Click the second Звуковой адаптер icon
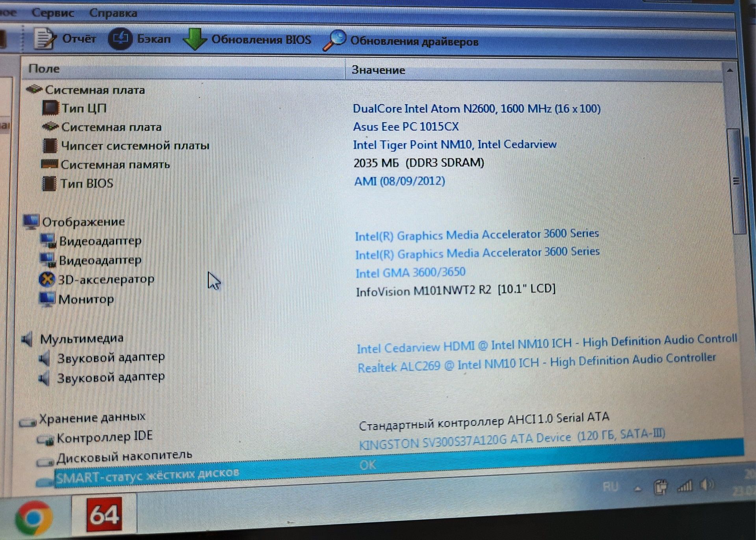 coord(45,378)
